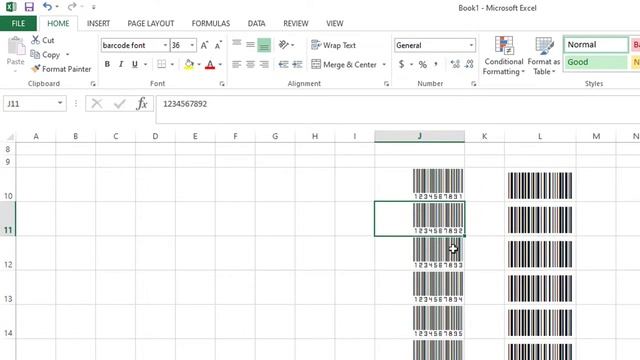Image resolution: width=640 pixels, height=360 pixels.
Task: Expand the Copy options arrow
Action: (x=67, y=54)
